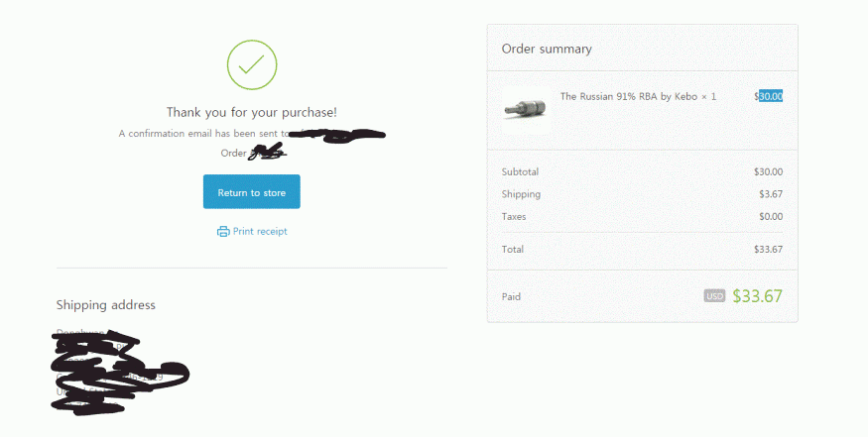Click the Taxes $0.00 value

771,216
